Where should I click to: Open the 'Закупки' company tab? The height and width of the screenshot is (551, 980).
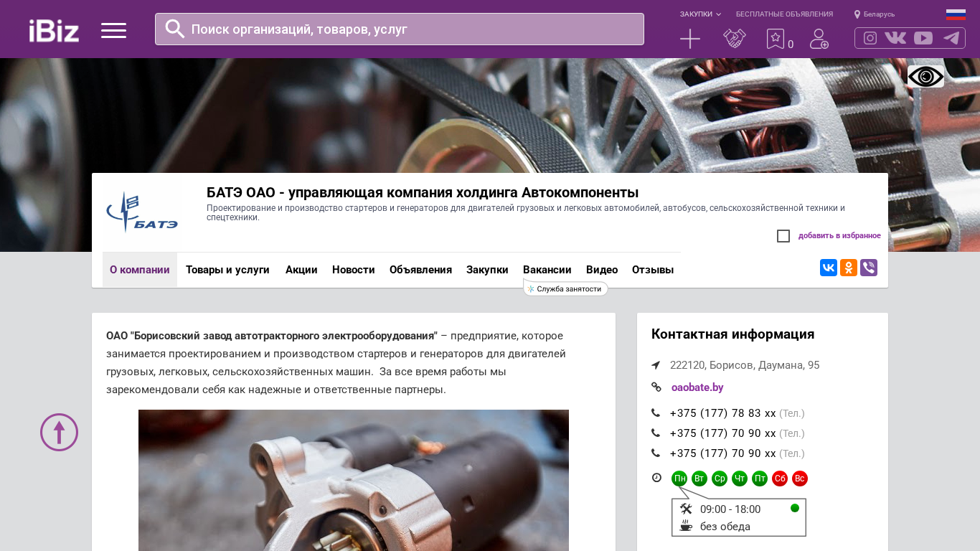(x=487, y=270)
